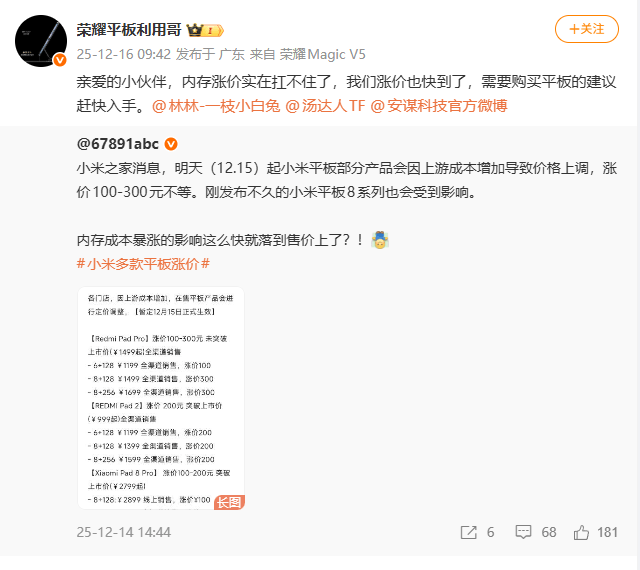Open the @67891abc original poster link

click(x=118, y=144)
